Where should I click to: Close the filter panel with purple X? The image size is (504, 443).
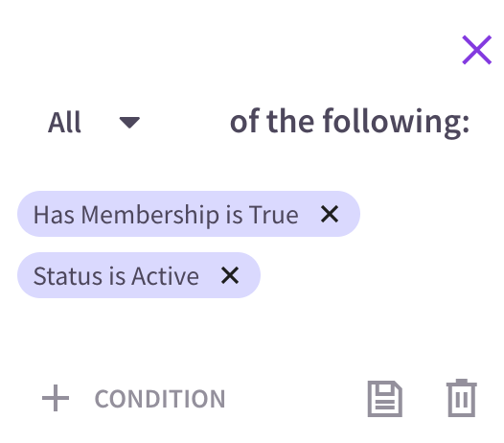476,50
